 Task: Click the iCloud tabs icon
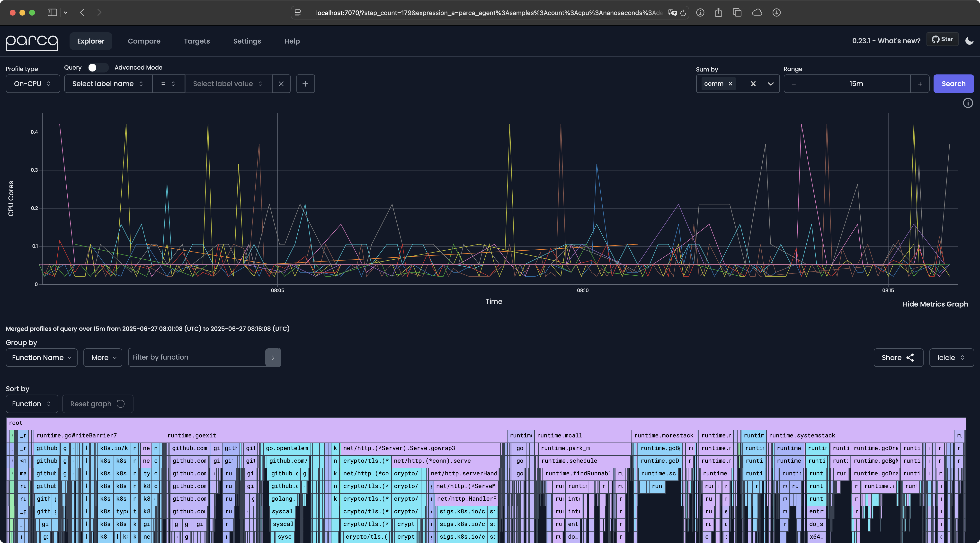[x=757, y=13]
